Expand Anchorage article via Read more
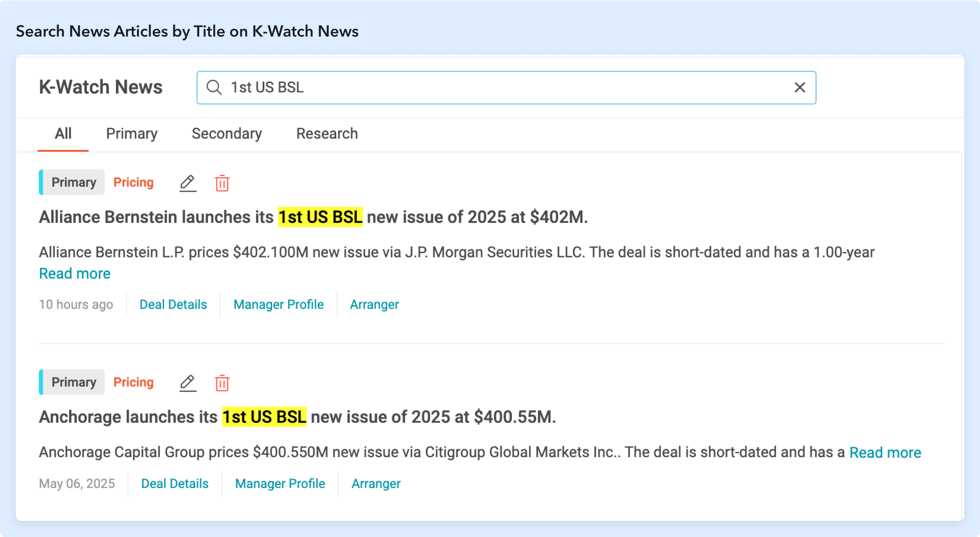This screenshot has height=537, width=980. coord(885,453)
